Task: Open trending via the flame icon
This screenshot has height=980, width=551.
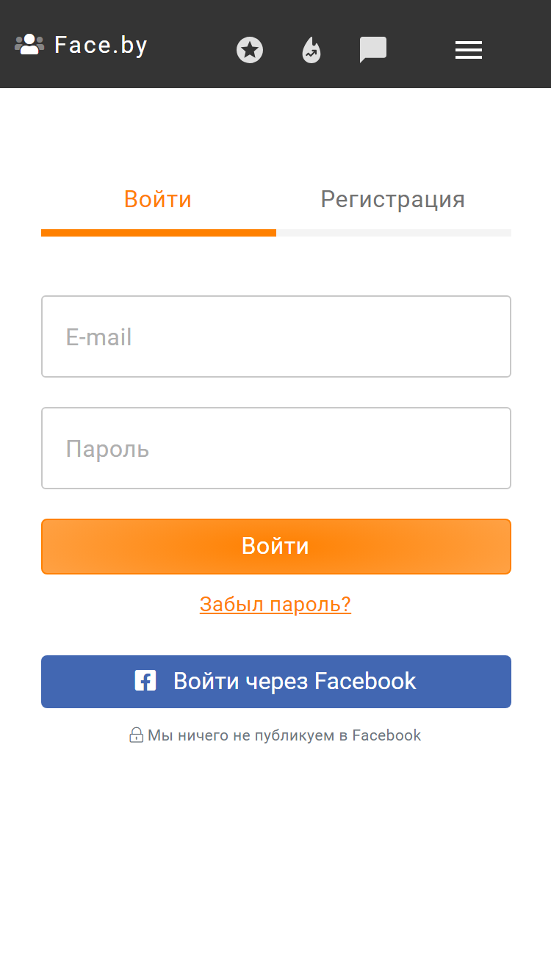Action: [x=311, y=50]
